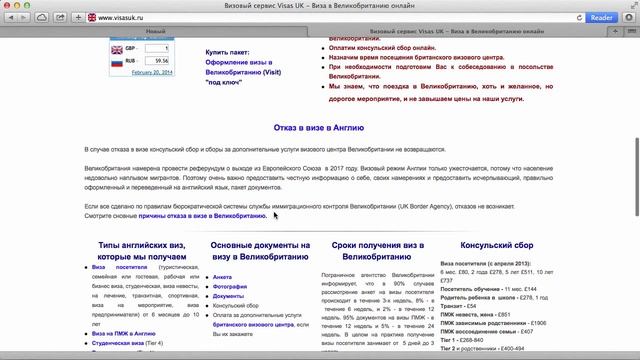
Task: Open a new tab with plus button
Action: [x=615, y=31]
